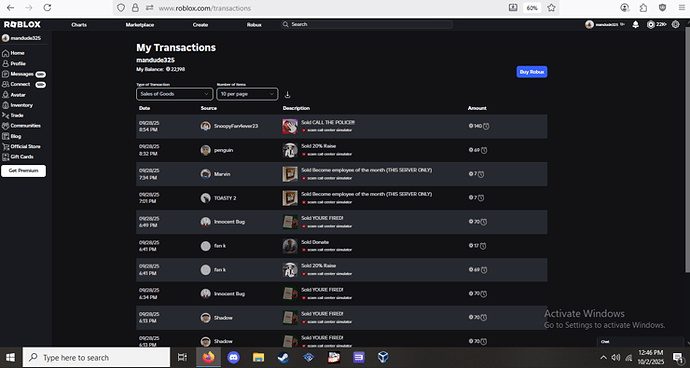Click the Windows taskbar search box
690x368 pixels.
(96, 357)
